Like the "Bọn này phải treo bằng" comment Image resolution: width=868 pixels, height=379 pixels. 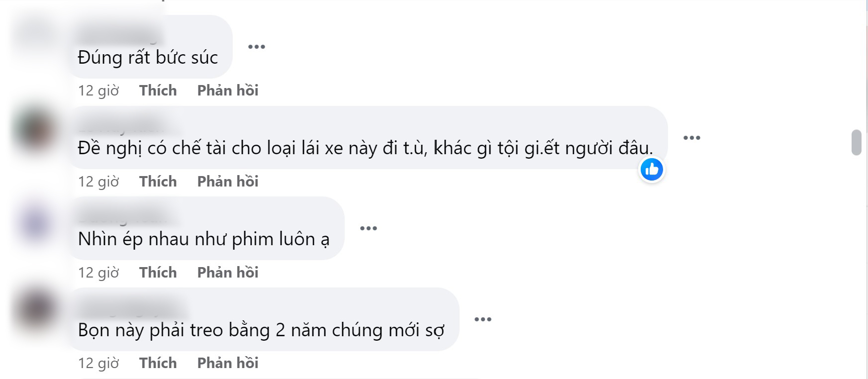click(x=158, y=363)
